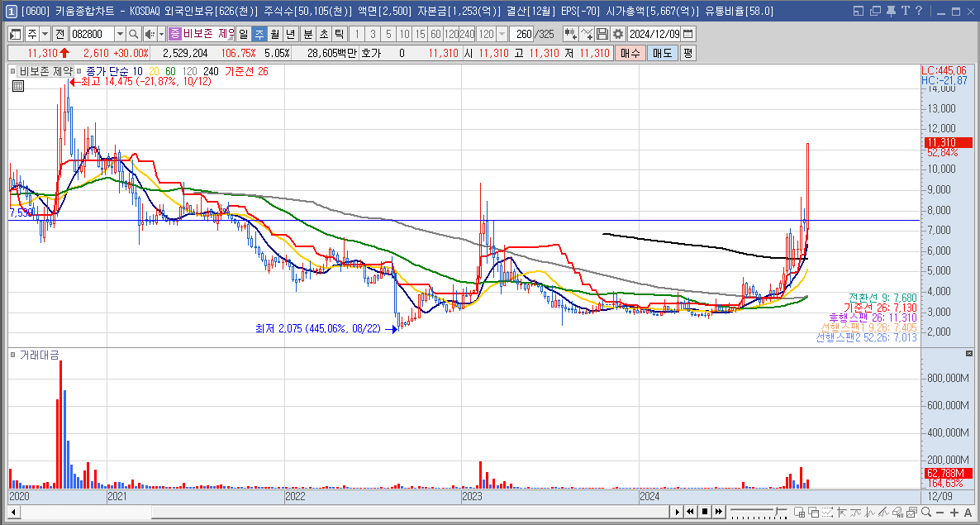Click the 매수 buy button
Screen dimensions: 980x525
630,54
